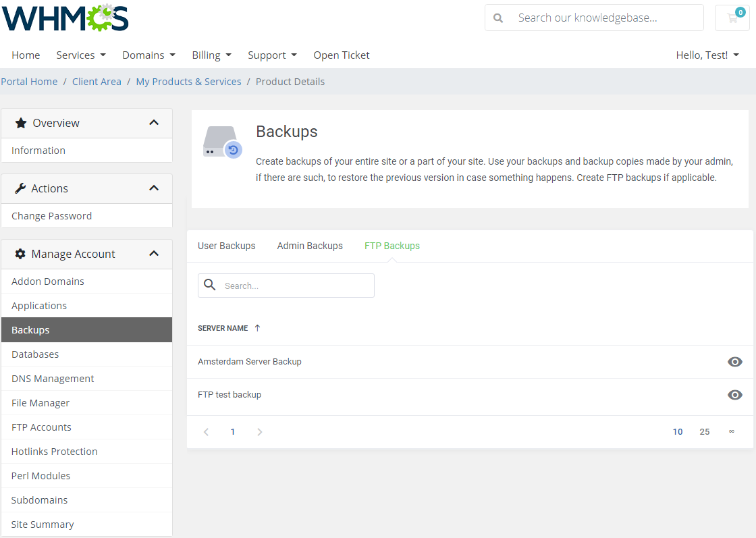Switch to Admin Backups tab

(x=310, y=246)
